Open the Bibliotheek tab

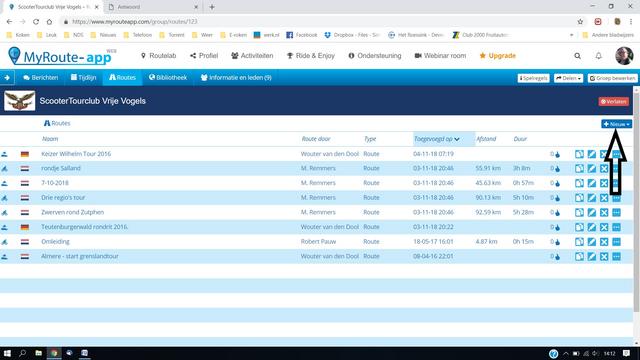(168, 78)
